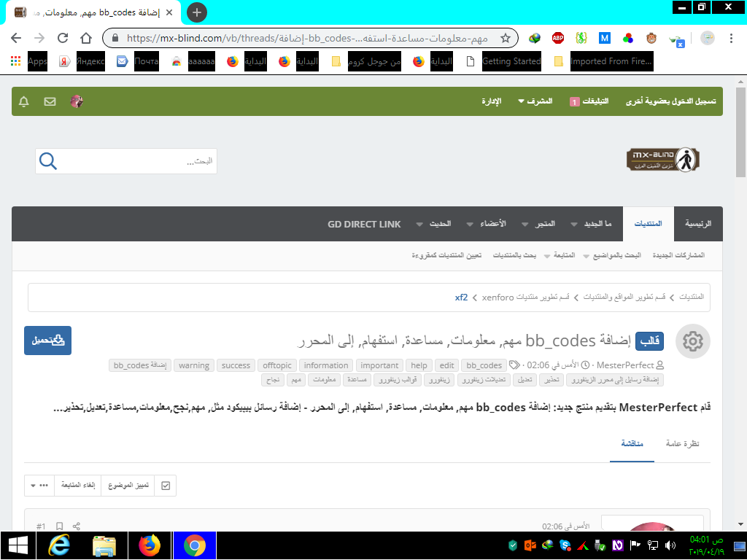Open the inbox envelope icon

pyautogui.click(x=50, y=101)
